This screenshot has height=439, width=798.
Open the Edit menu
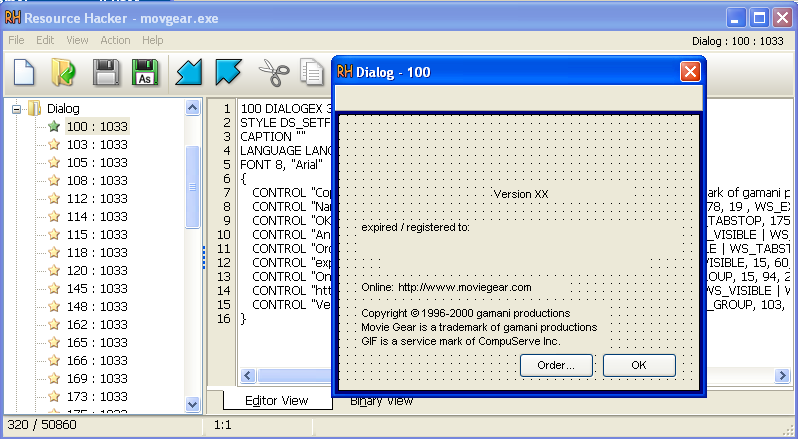tap(45, 40)
